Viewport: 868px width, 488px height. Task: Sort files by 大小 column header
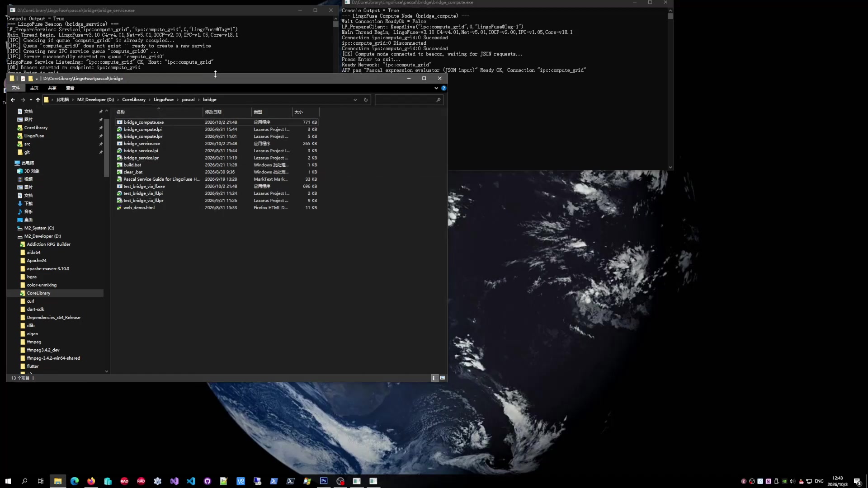point(306,112)
